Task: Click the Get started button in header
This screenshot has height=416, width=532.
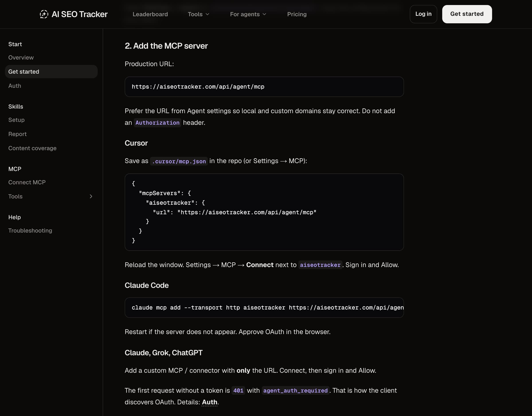Action: 467,14
